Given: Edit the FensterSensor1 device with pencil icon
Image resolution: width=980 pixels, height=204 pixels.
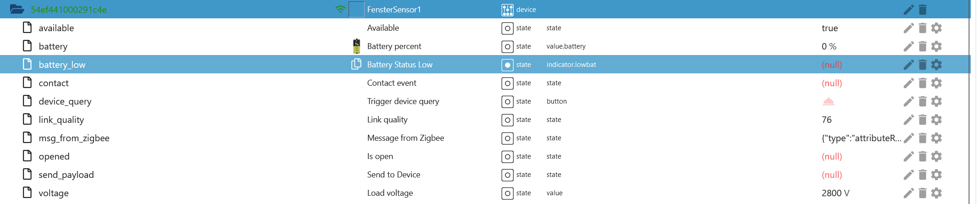Looking at the screenshot, I should tap(908, 9).
